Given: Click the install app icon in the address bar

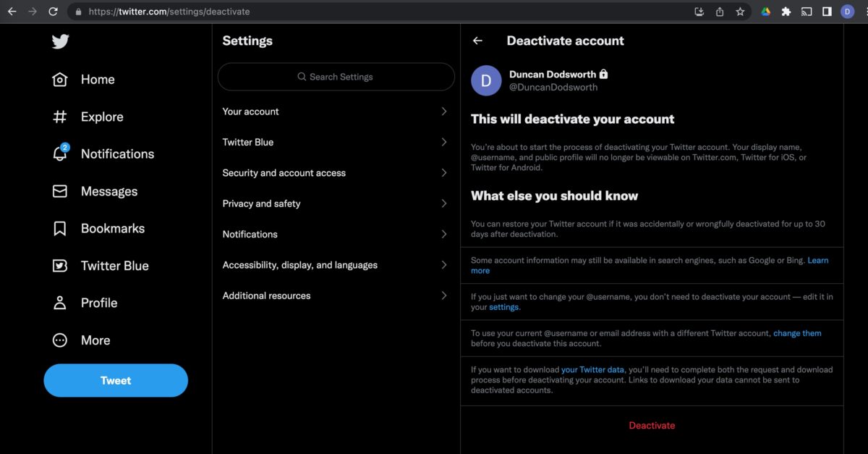Looking at the screenshot, I should [699, 12].
